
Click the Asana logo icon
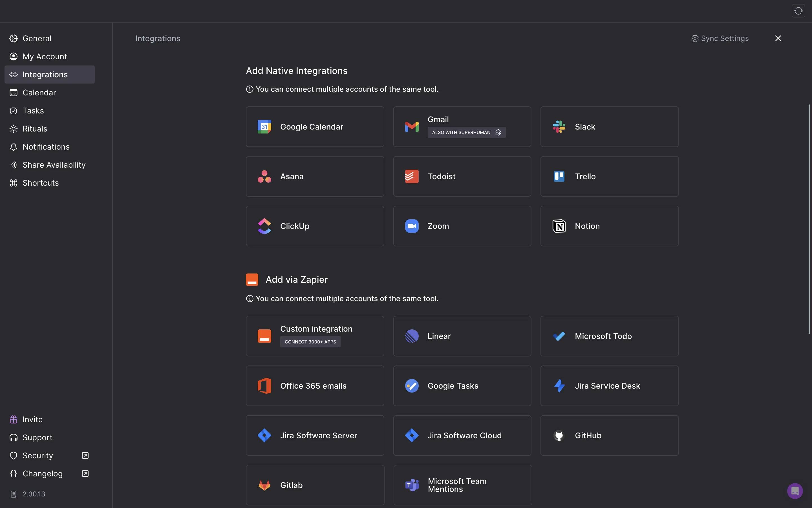tap(264, 176)
